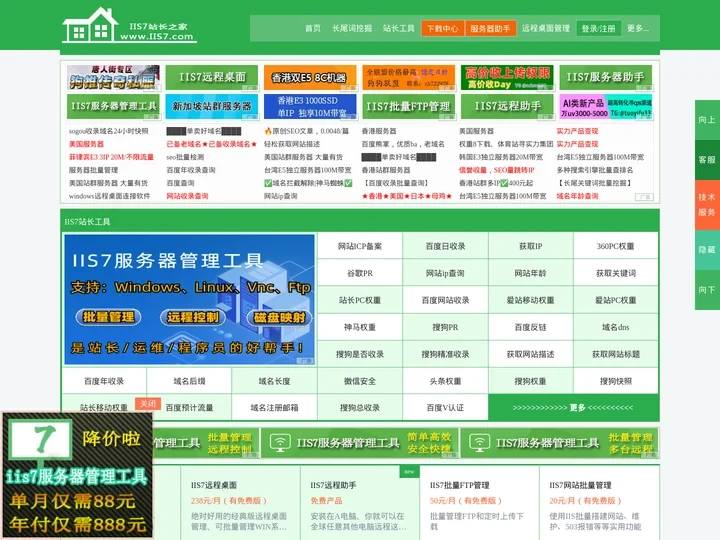Open the IIS7服务器助手 green banner
The width and height of the screenshot is (720, 540).
tap(606, 77)
